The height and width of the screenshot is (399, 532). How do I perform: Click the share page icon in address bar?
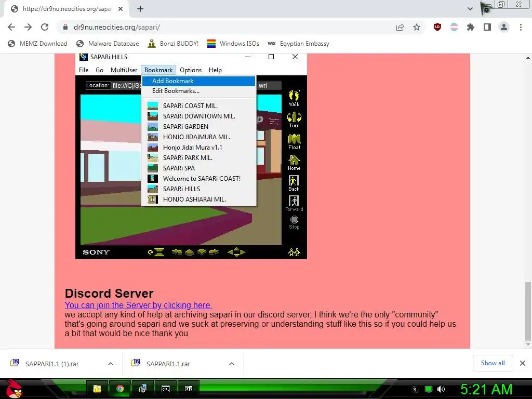(x=400, y=27)
